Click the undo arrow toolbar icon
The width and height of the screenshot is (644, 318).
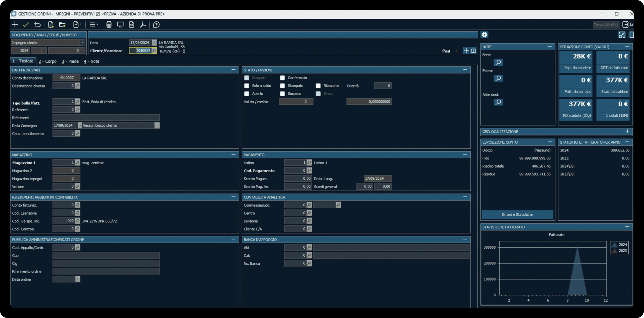tap(37, 24)
